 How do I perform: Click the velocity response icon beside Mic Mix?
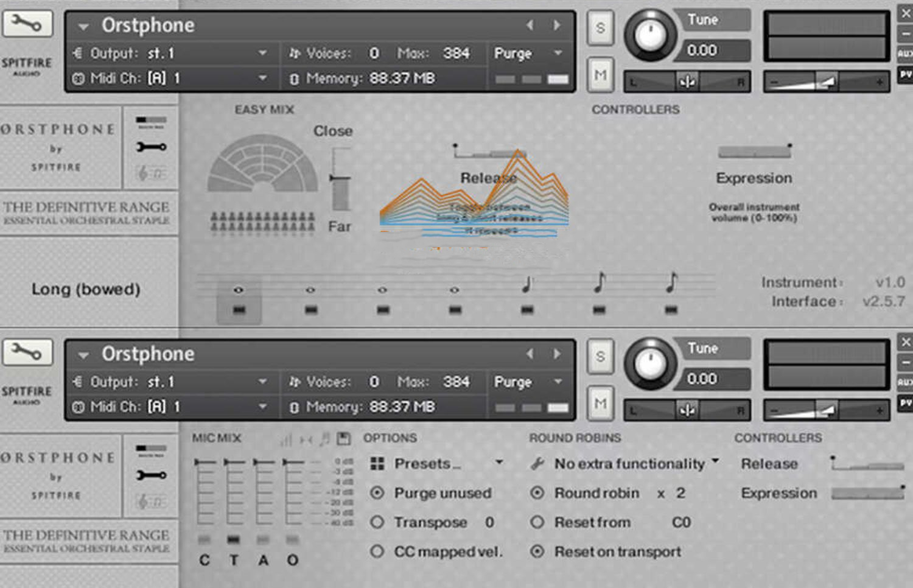pyautogui.click(x=286, y=439)
